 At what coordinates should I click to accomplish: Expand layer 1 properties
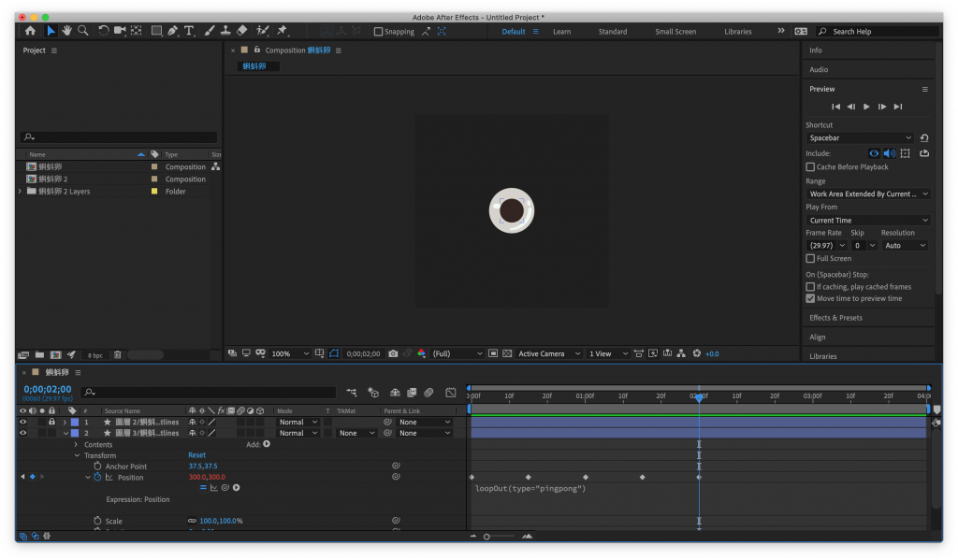[x=65, y=422]
